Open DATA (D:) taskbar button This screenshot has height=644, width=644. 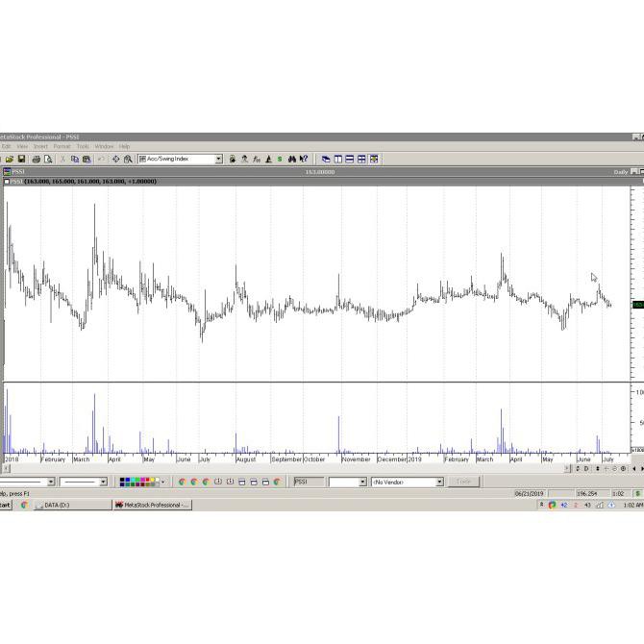tap(73, 505)
